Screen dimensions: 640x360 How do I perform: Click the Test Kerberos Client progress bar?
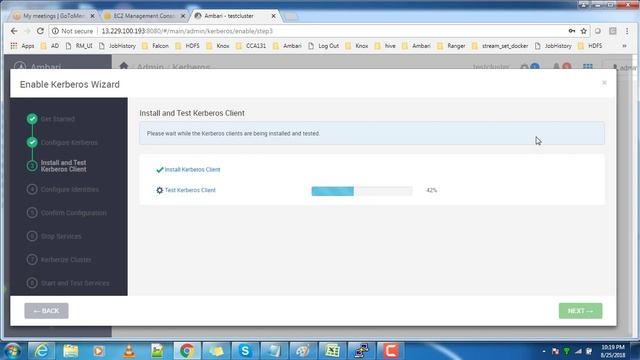362,191
